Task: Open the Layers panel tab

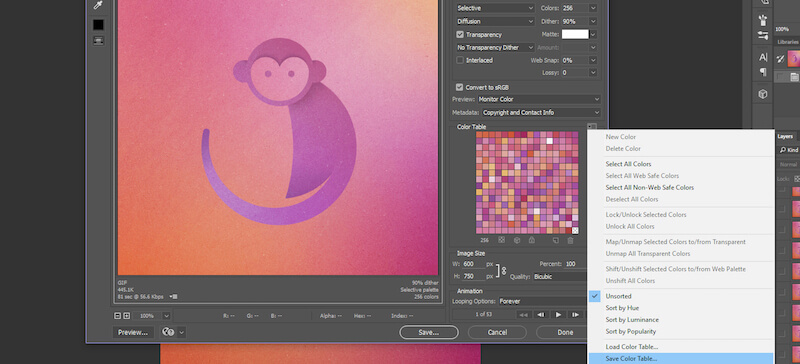Action: [x=785, y=136]
